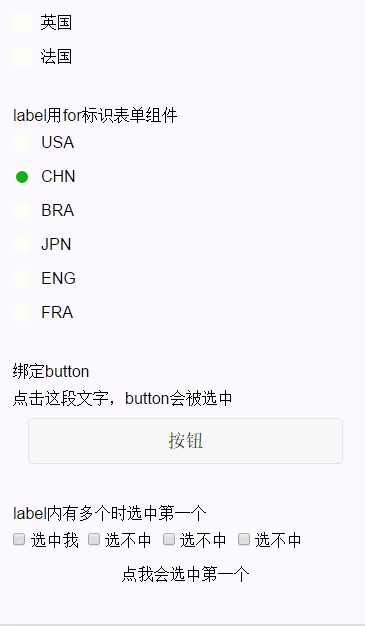Check the 法国 checkbox

coord(22,57)
